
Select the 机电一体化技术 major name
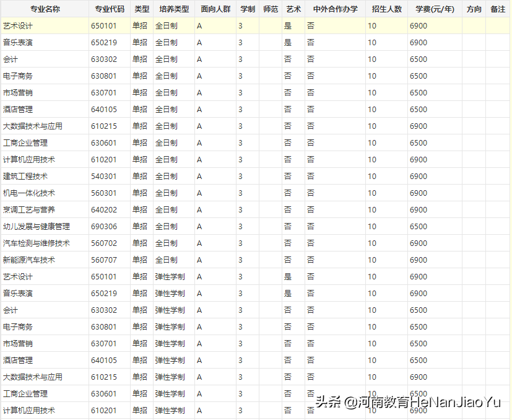coord(28,193)
